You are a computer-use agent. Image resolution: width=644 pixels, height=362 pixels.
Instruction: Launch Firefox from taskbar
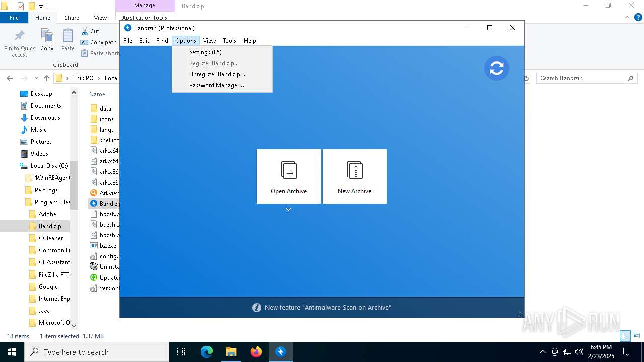(x=256, y=352)
